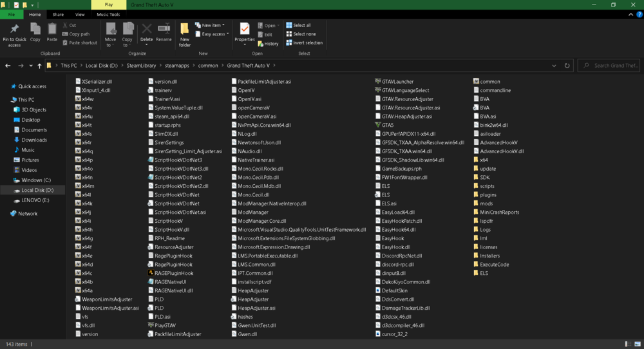The height and width of the screenshot is (349, 644).
Task: Click the Rename icon
Action: click(x=164, y=29)
